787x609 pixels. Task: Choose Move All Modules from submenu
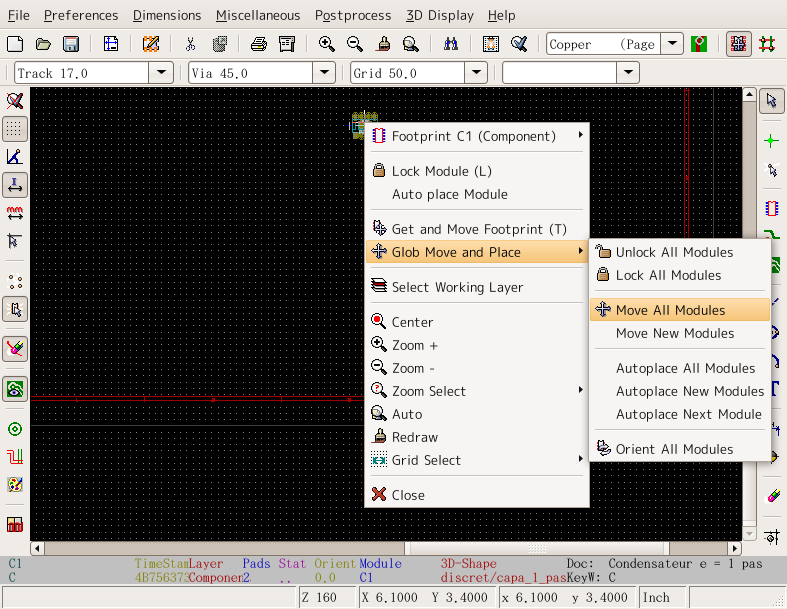pos(670,310)
